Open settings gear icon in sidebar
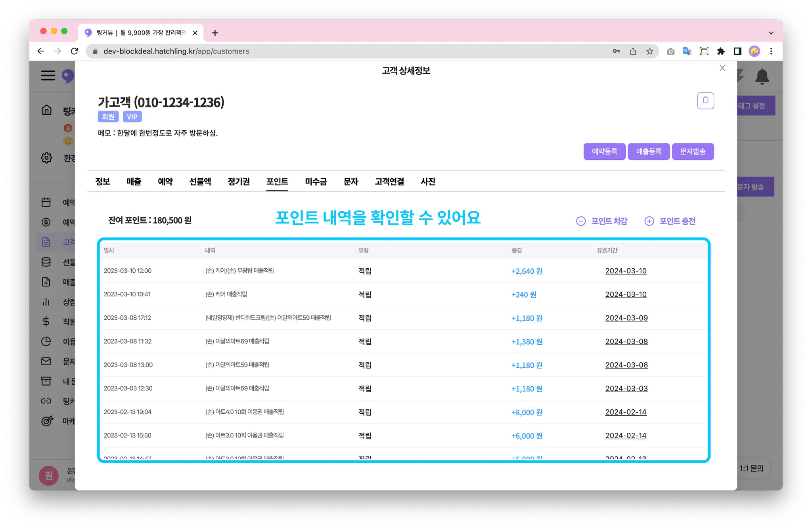The image size is (812, 529). (x=47, y=158)
